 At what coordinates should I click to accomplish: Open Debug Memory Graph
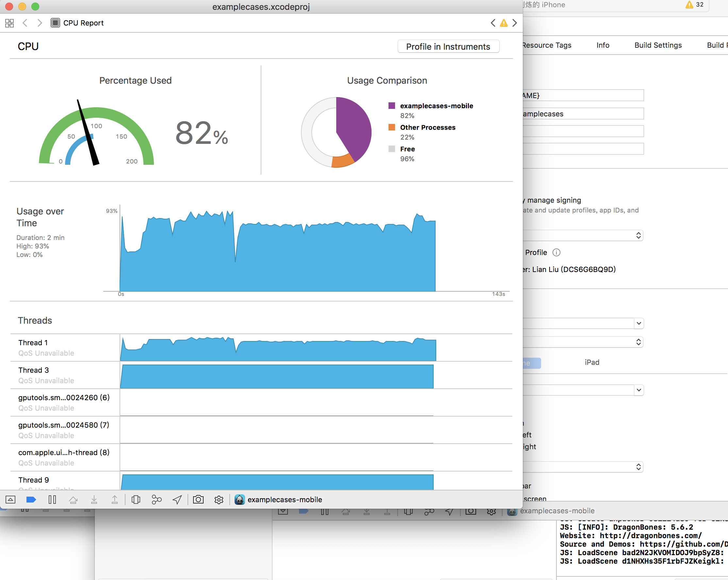156,500
